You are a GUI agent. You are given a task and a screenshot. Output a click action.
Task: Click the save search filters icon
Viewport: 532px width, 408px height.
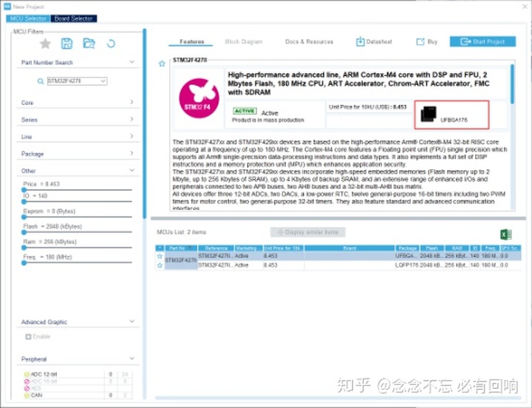[x=66, y=44]
